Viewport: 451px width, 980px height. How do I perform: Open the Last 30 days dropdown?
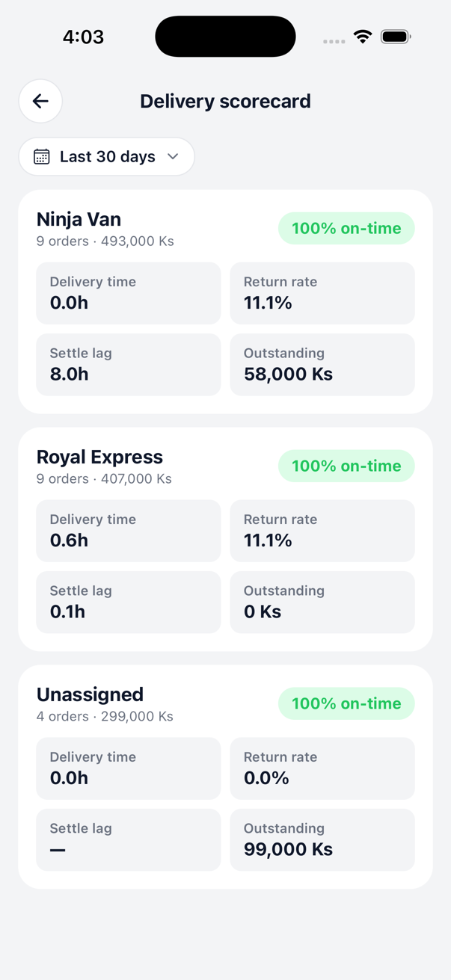pos(106,156)
